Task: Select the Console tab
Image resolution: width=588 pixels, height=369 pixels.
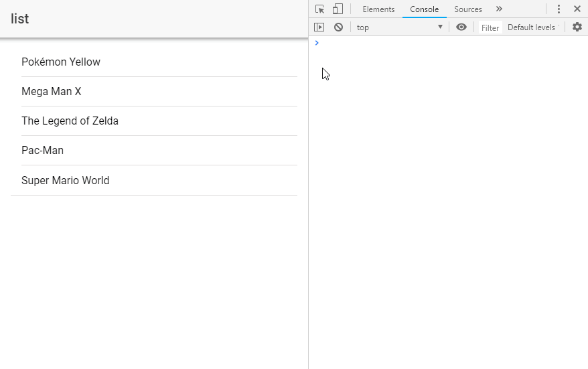Action: [424, 9]
